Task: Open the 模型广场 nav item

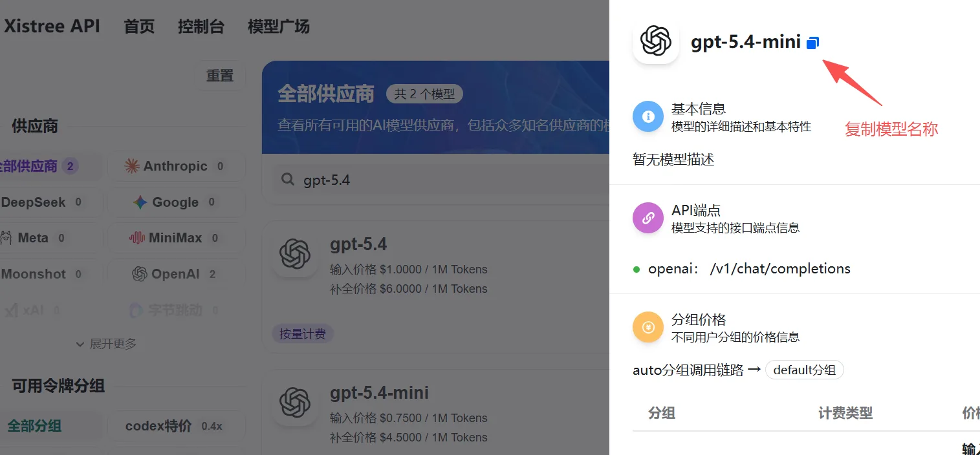Action: (279, 26)
